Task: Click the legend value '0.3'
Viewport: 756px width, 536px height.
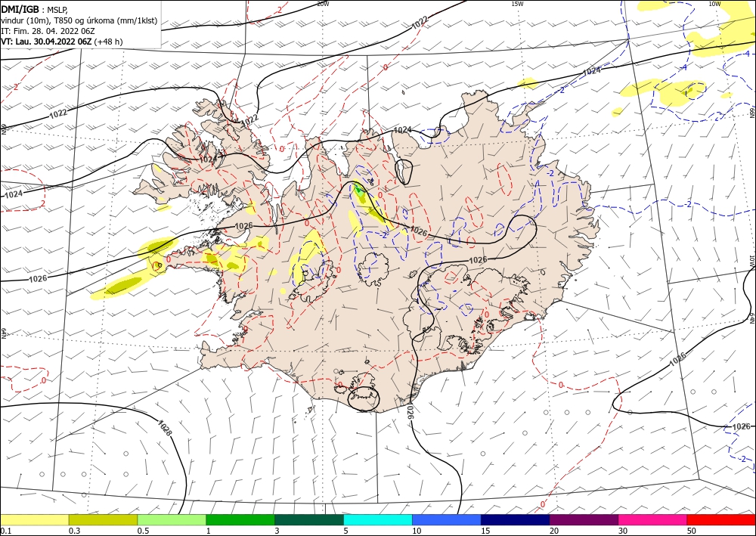Action: [74, 531]
